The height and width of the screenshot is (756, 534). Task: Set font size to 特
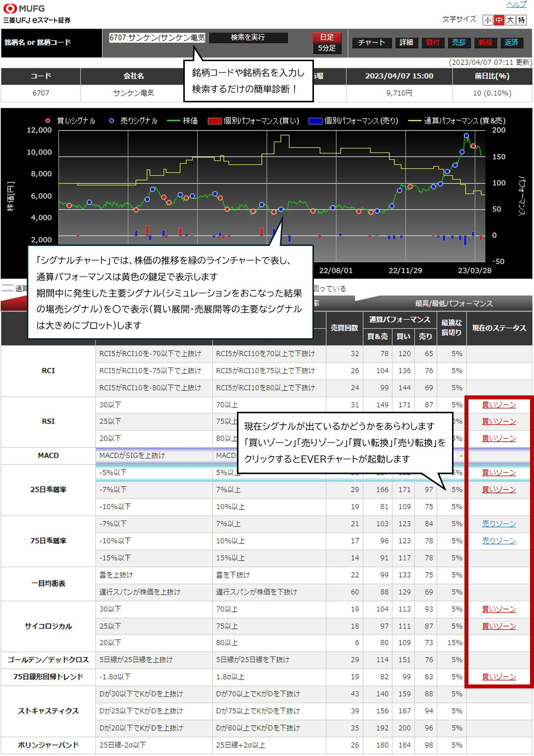(521, 20)
